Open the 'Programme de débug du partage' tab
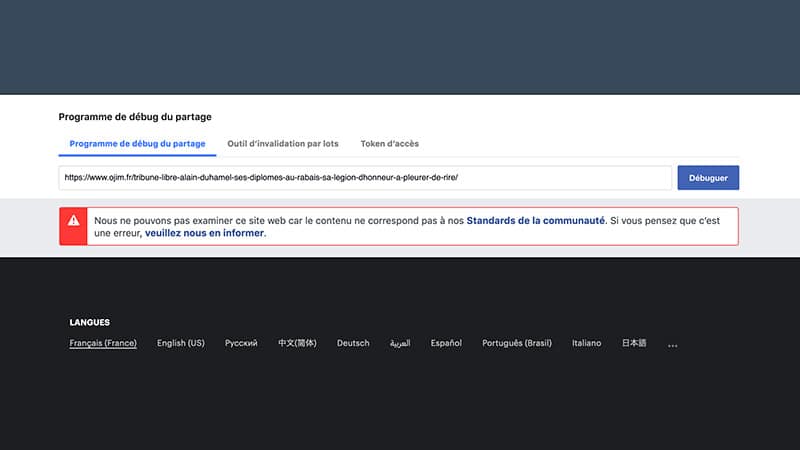The height and width of the screenshot is (450, 800). 137,144
